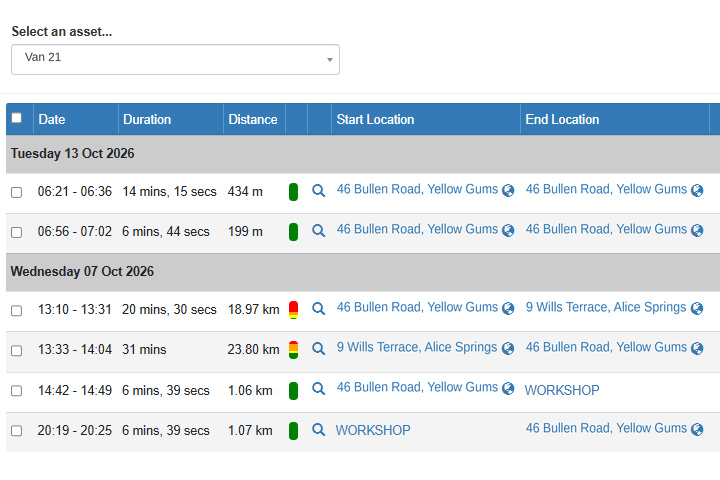Screen dimensions: 720x480
Task: Open 13:33 trip end location link
Action: (606, 347)
